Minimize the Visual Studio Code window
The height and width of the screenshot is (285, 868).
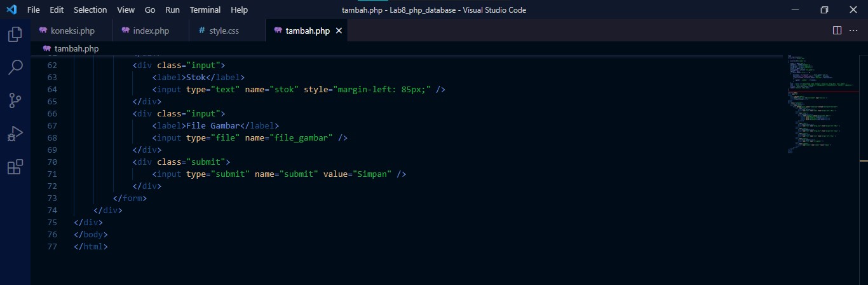(795, 10)
